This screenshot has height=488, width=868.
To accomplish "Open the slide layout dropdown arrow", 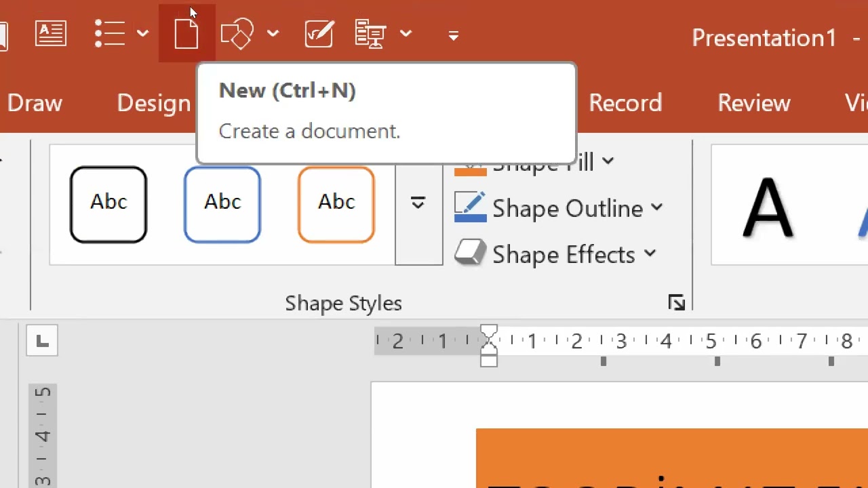I will (x=406, y=33).
